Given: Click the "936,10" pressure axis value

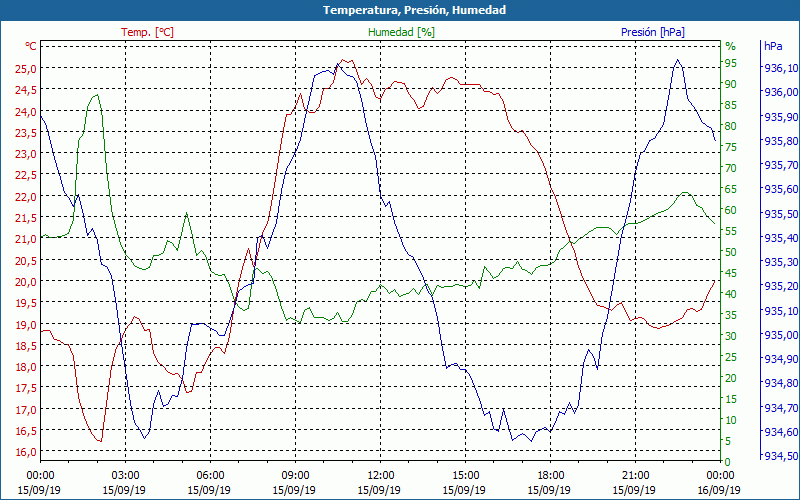Looking at the screenshot, I should (x=781, y=68).
